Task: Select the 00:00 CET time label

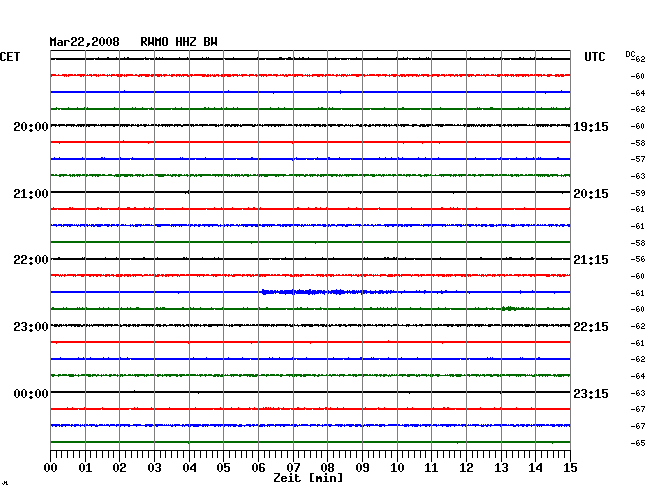Action: (x=31, y=393)
